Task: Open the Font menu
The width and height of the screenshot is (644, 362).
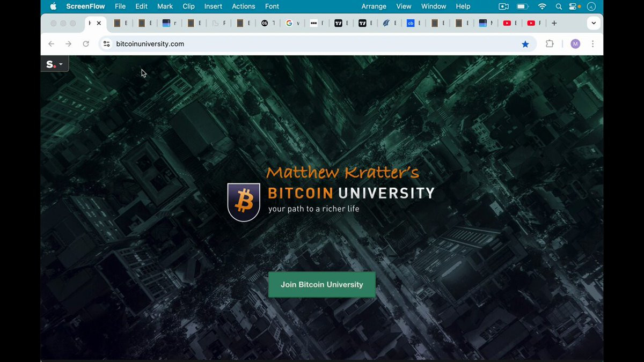Action: 272,6
